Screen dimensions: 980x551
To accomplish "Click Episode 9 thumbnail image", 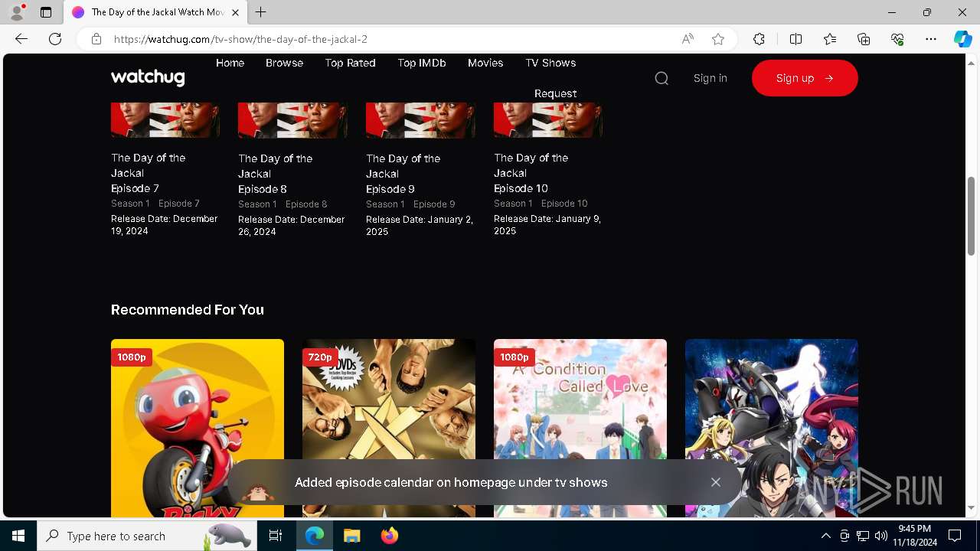I will tap(420, 120).
